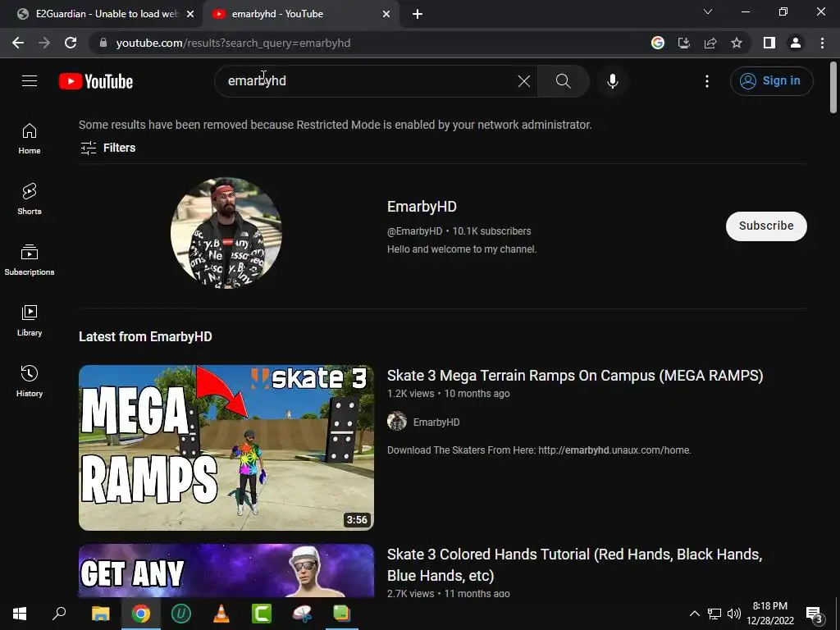Click the YouTube logo
Viewport: 840px width, 630px height.
[x=96, y=81]
